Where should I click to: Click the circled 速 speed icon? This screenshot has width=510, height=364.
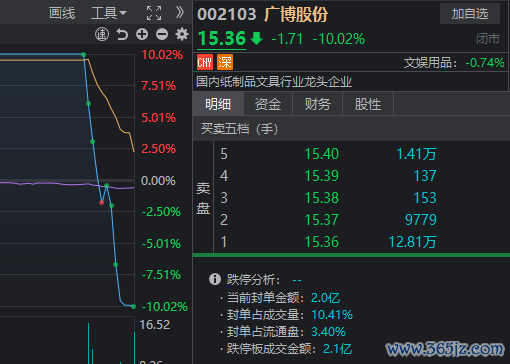click(x=102, y=34)
